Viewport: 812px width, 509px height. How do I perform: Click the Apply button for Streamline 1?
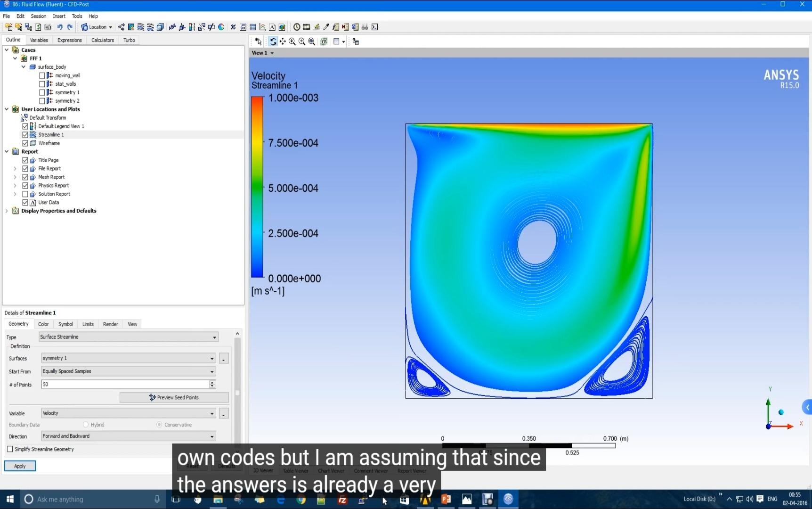tap(19, 466)
